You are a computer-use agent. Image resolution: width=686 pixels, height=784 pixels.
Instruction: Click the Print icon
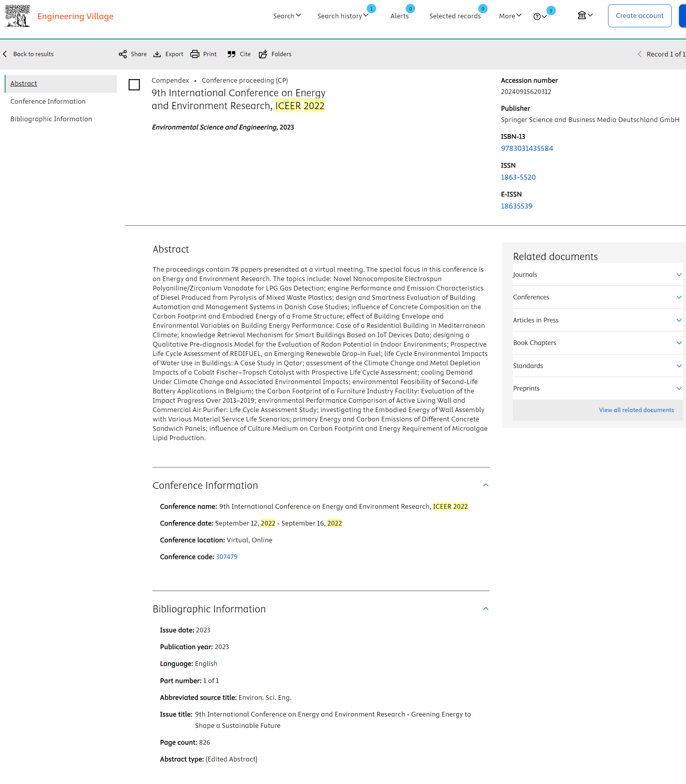click(x=195, y=54)
